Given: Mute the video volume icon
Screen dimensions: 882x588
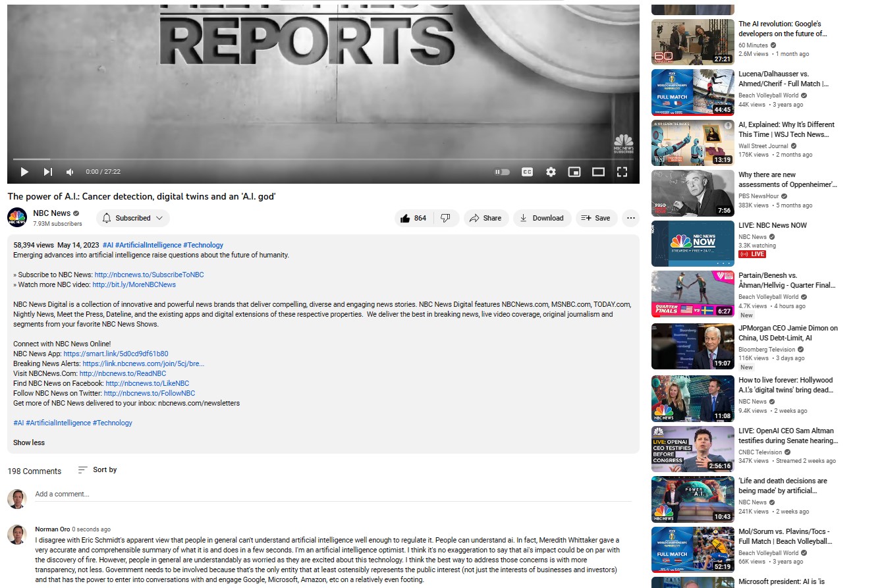Looking at the screenshot, I should [x=70, y=172].
